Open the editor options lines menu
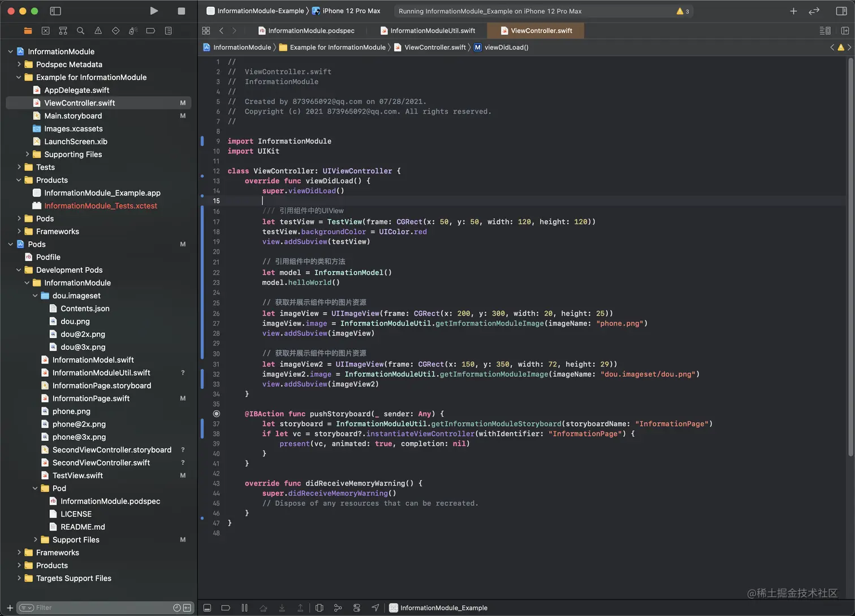Viewport: 855px width, 616px height. point(825,31)
